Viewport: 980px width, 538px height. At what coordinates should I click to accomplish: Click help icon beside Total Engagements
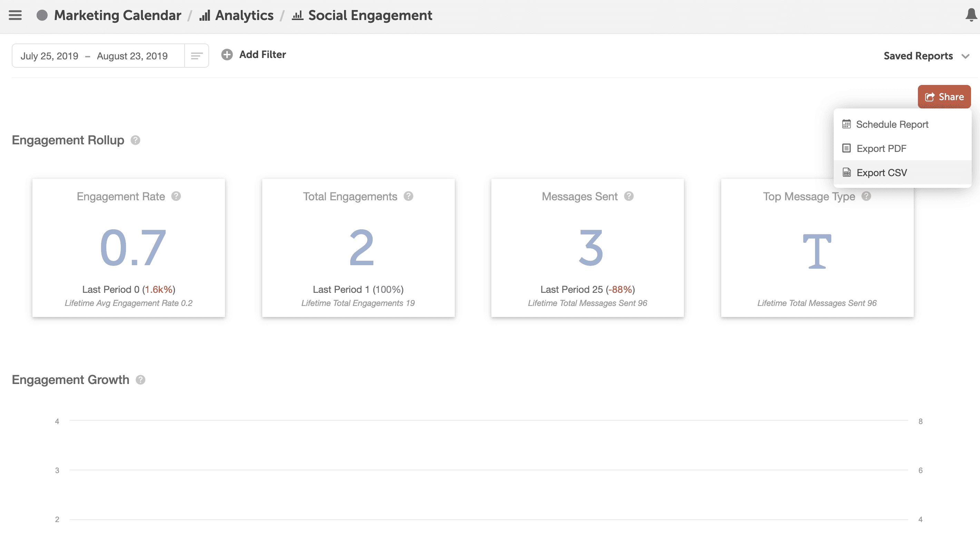(408, 196)
